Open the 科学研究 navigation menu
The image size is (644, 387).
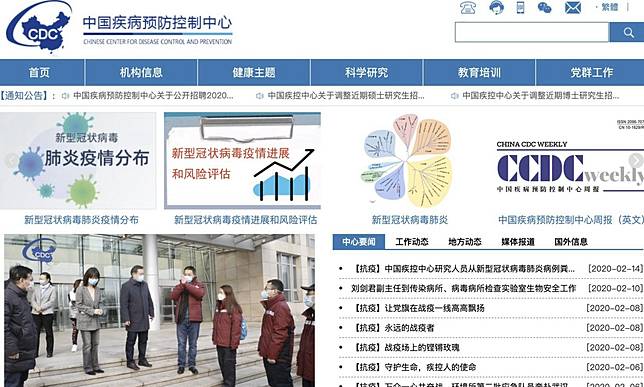click(x=366, y=73)
